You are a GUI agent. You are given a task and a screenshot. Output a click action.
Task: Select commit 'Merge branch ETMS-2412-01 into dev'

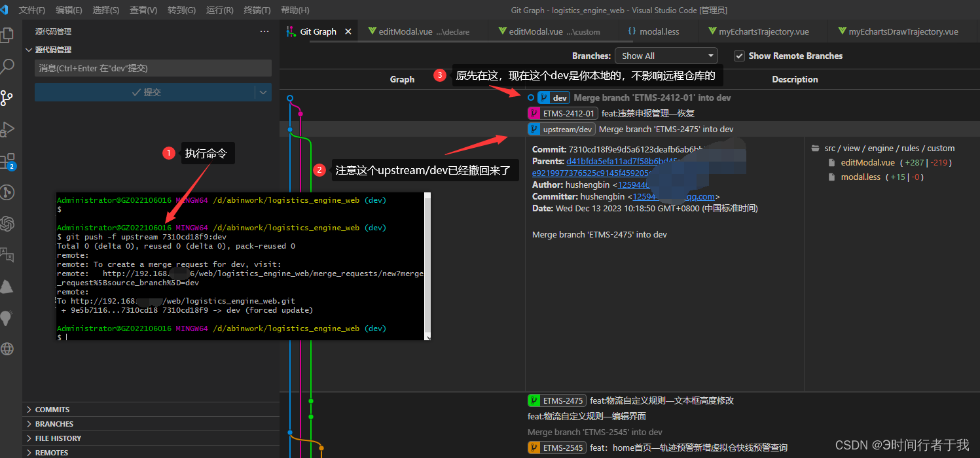point(652,97)
